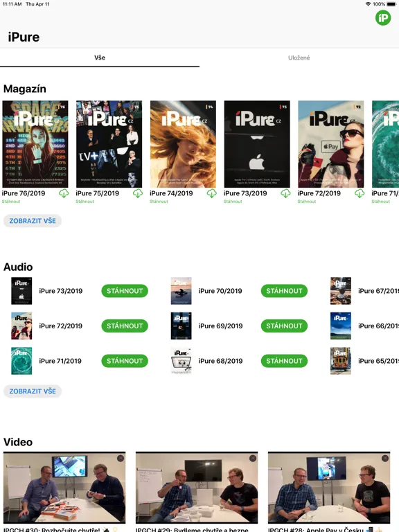
Task: Select the iPure 76/2019 magazine title
Action: click(24, 193)
